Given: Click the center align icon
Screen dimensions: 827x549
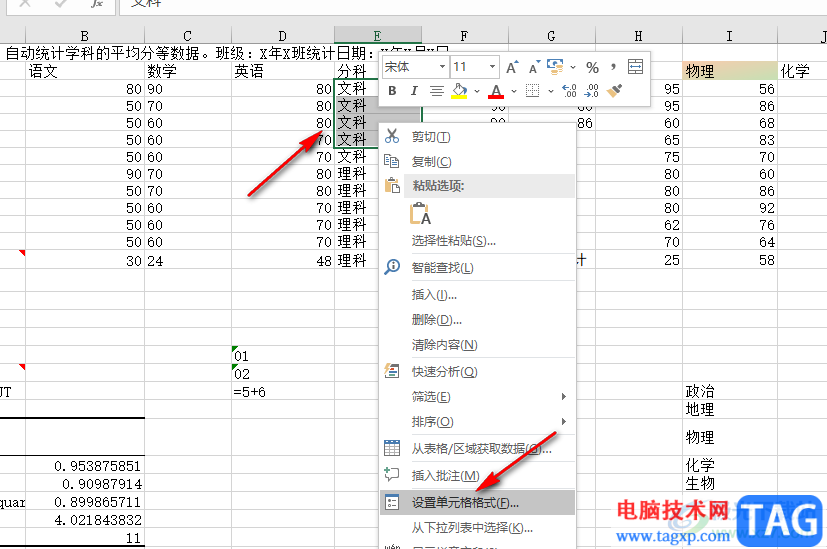Looking at the screenshot, I should tap(436, 91).
